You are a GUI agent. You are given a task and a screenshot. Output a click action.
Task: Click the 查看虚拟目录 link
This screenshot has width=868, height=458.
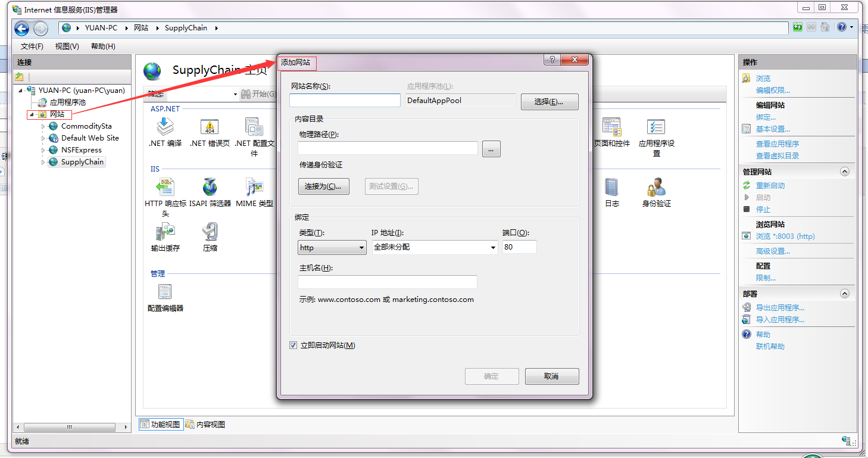[x=778, y=156]
